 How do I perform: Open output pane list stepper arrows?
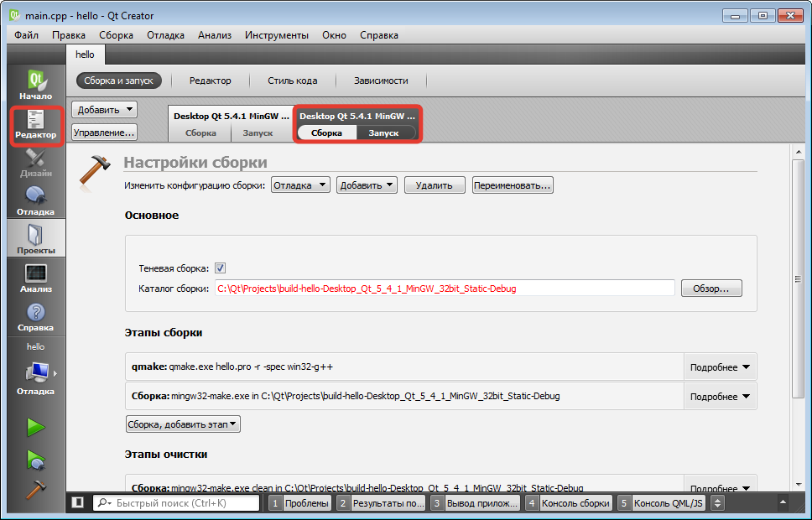(718, 502)
